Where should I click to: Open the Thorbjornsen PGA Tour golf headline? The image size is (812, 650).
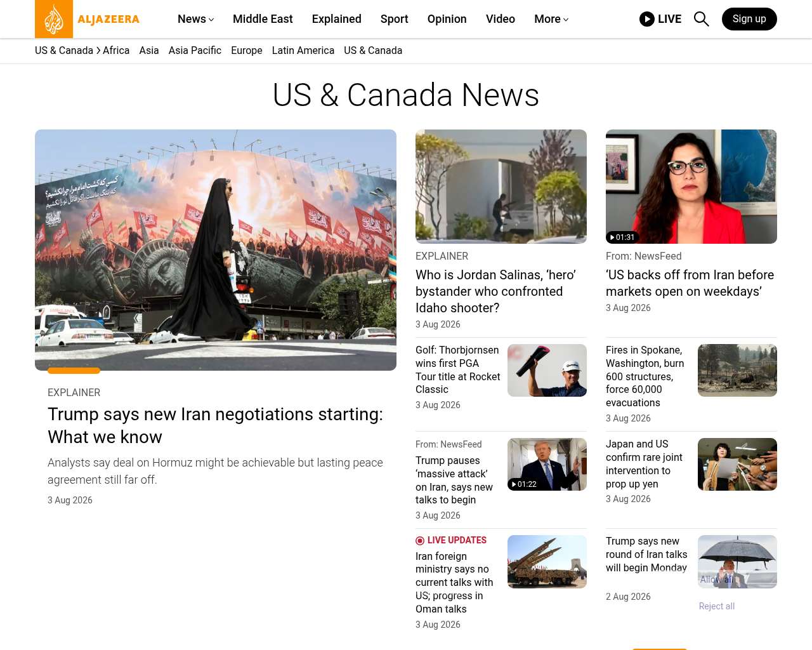[x=458, y=369]
